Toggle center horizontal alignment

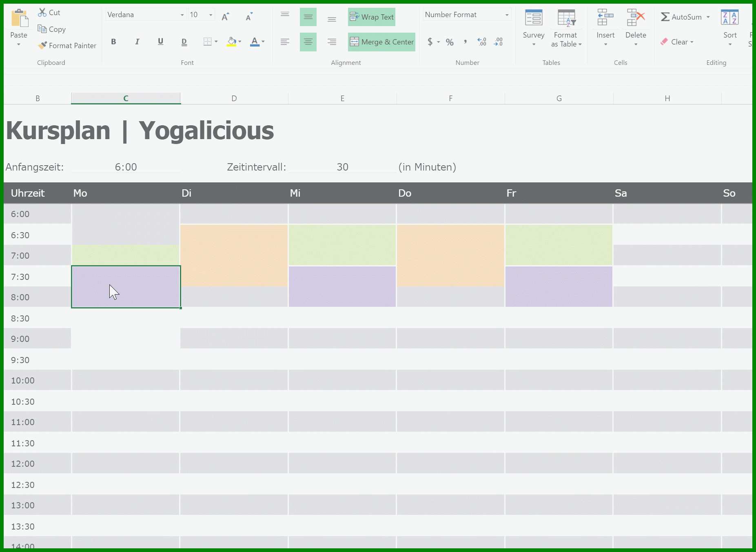(x=308, y=42)
